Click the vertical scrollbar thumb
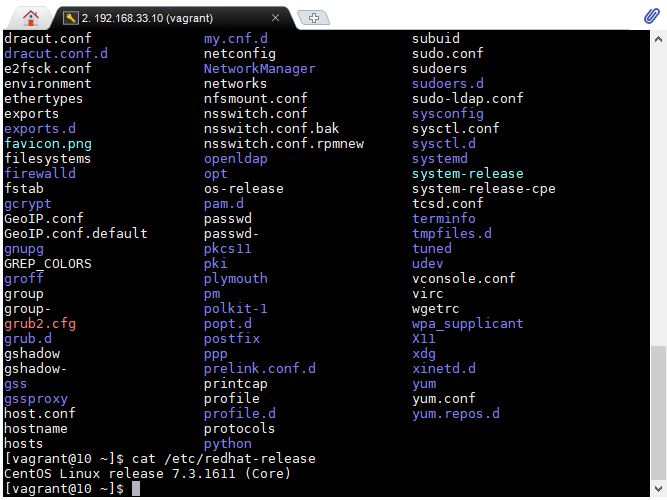Viewport: 667px width, 500px height. [658, 412]
